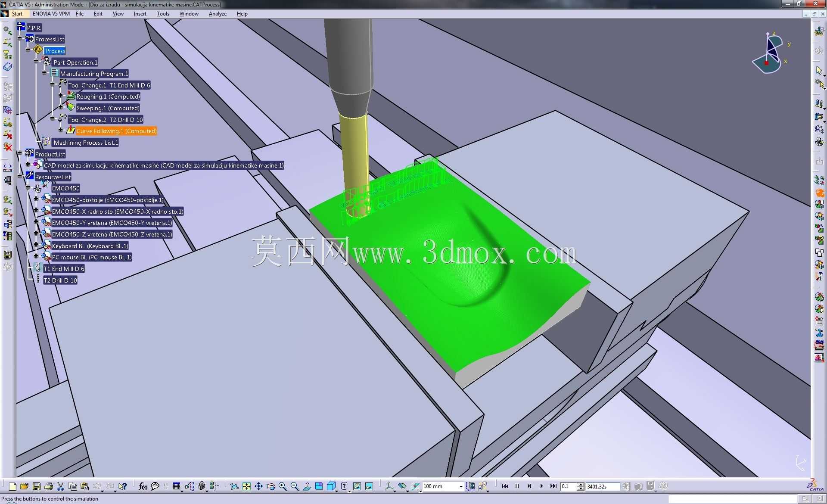This screenshot has width=827, height=504.
Task: Activate the What's This help cursor icon
Action: pos(123,486)
